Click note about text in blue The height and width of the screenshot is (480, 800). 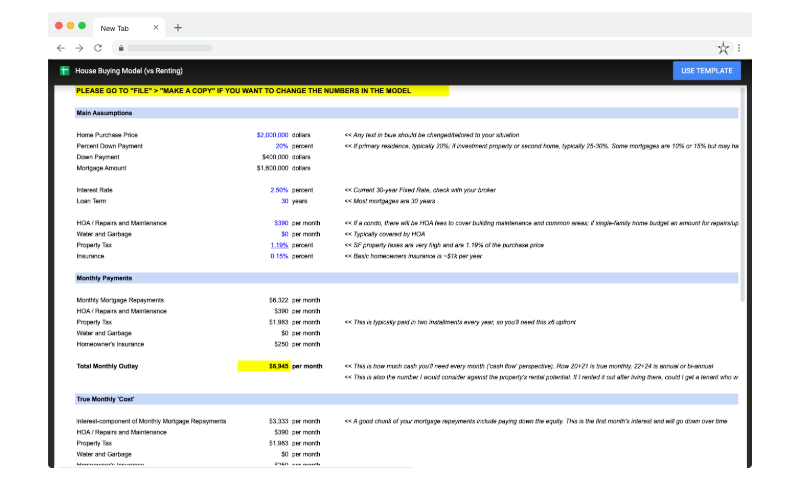pyautogui.click(x=432, y=135)
